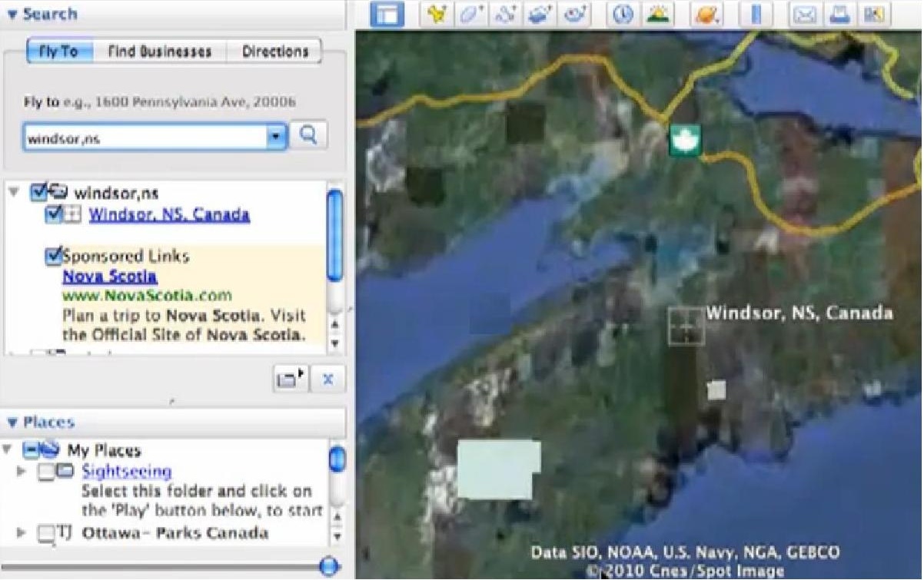Screen dimensions: 924x580
Task: Click the Windsor placemark crosshair on map
Action: pos(685,326)
